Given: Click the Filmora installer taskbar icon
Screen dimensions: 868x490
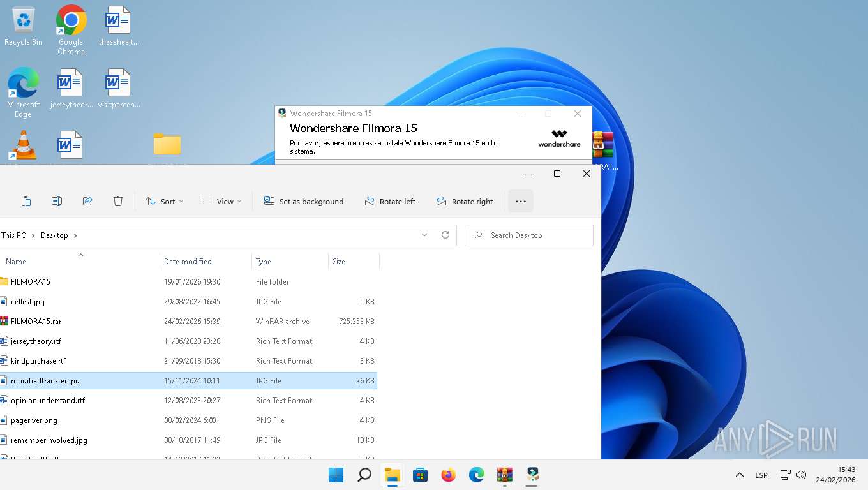Looking at the screenshot, I should 533,475.
